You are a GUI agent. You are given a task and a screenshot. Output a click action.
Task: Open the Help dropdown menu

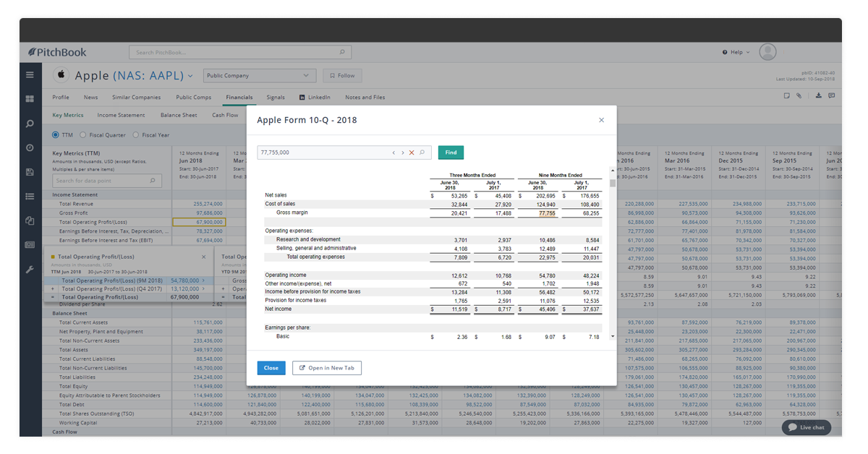[x=736, y=52]
